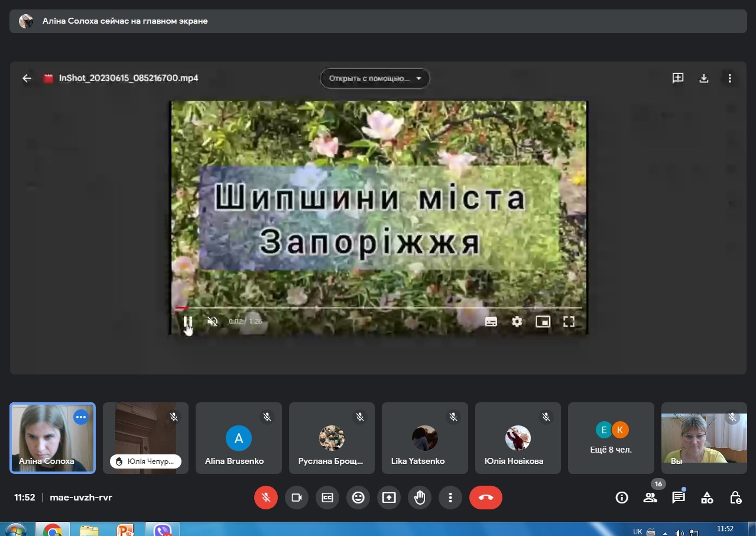Leave the call with red hang-up button

[486, 498]
